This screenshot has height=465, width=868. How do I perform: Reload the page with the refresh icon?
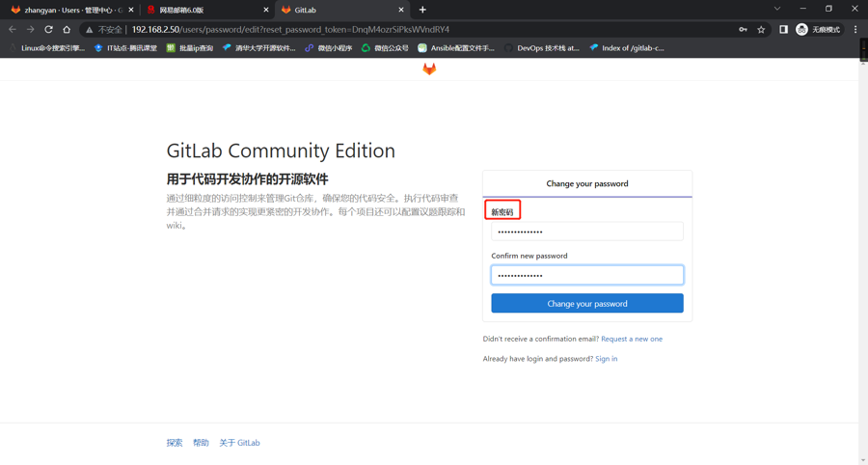click(x=48, y=30)
